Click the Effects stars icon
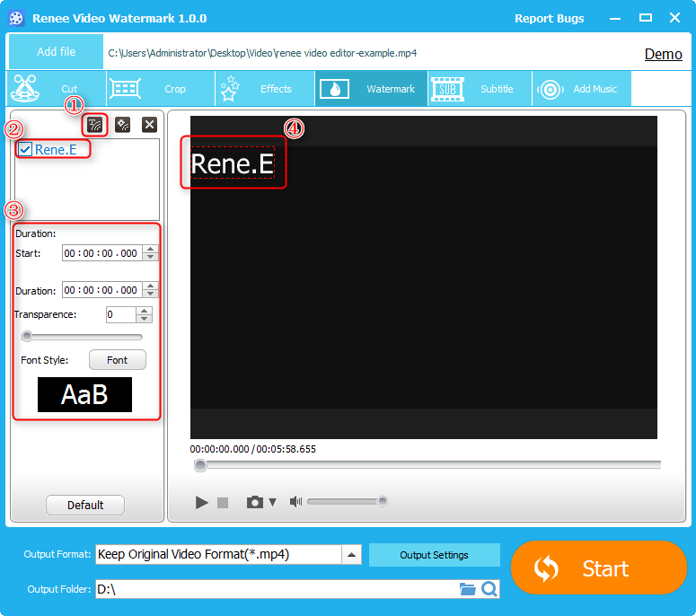The image size is (696, 616). tap(230, 88)
